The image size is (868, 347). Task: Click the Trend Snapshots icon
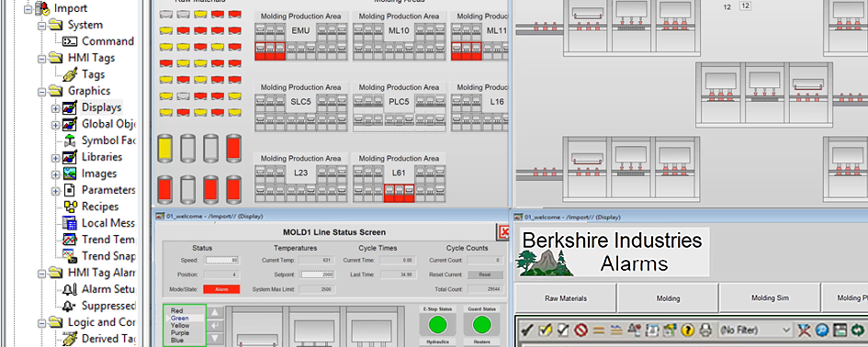pos(71,256)
